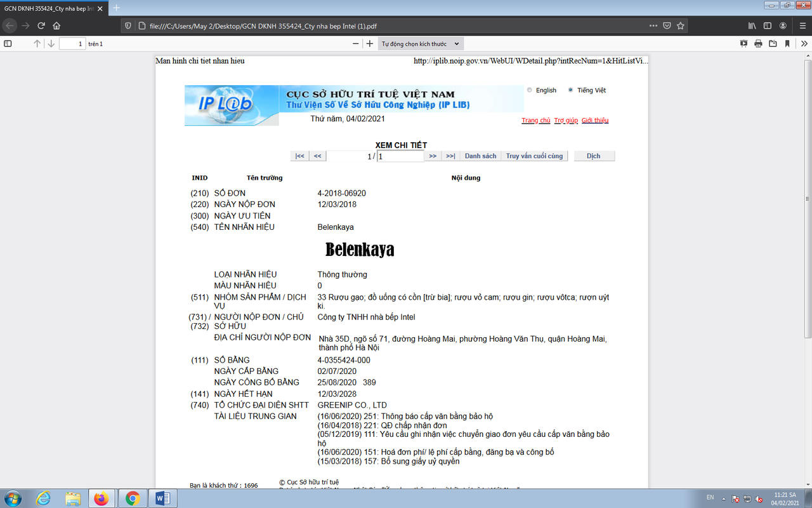This screenshot has width=812, height=508.
Task: Select the English language radio button
Action: pos(530,90)
